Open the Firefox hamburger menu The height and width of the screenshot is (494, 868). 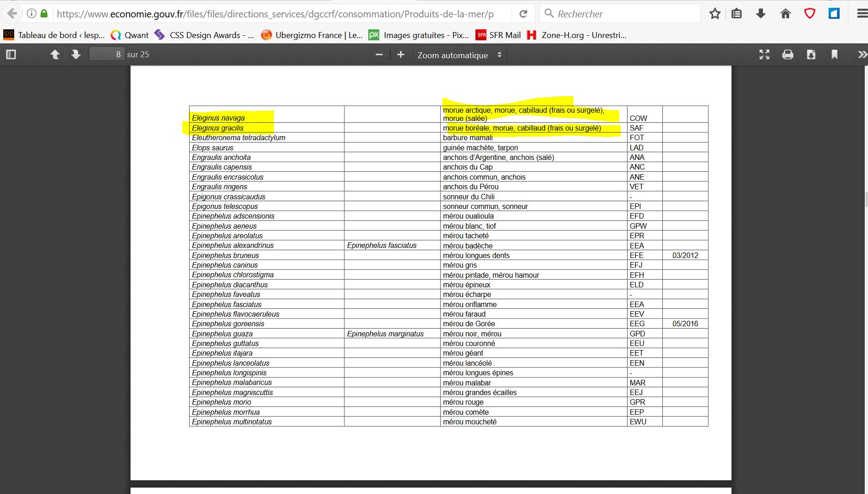tap(862, 14)
